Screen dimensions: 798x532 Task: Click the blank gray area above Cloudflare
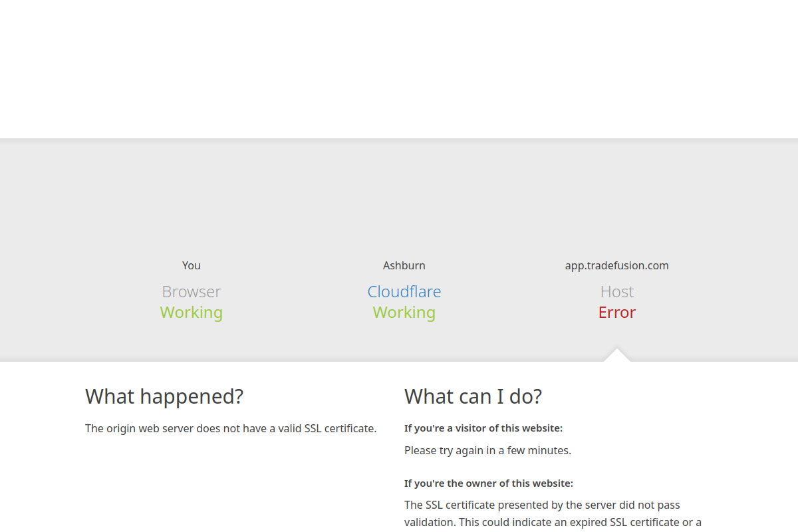[404, 199]
